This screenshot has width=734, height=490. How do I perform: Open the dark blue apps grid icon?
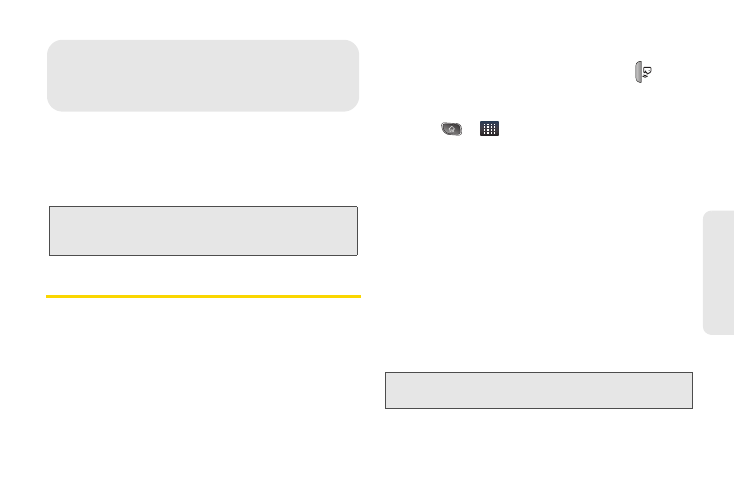489,129
